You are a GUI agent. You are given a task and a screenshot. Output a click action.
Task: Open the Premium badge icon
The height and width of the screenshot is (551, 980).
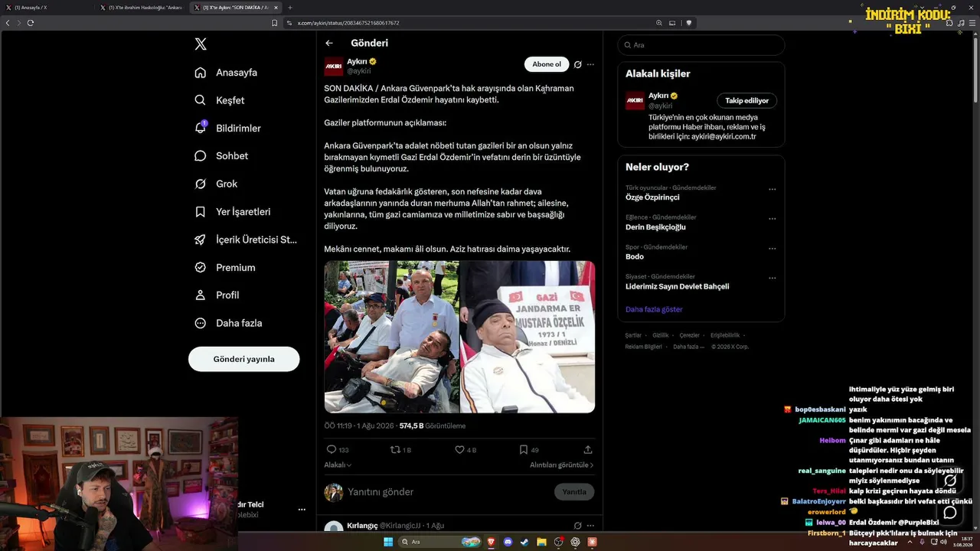(x=201, y=268)
